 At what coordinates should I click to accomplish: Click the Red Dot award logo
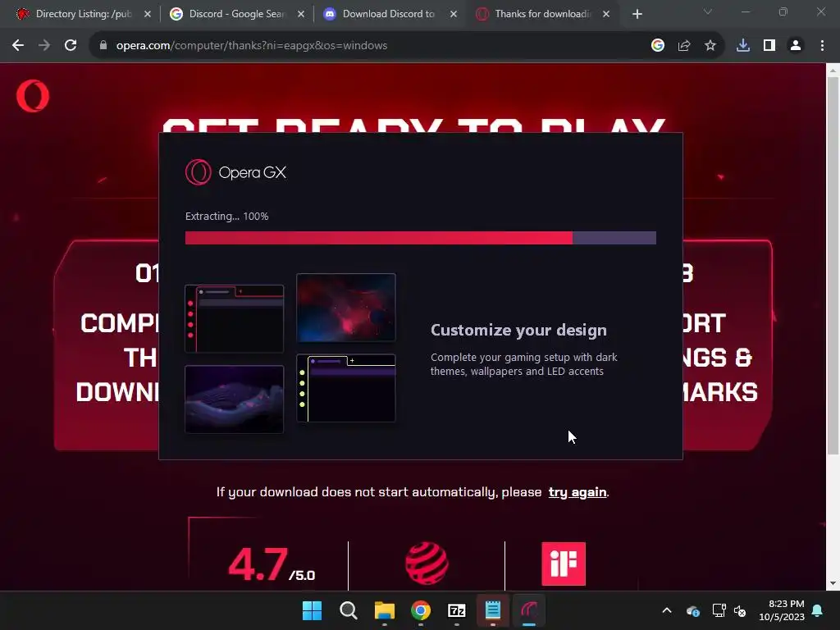427,564
